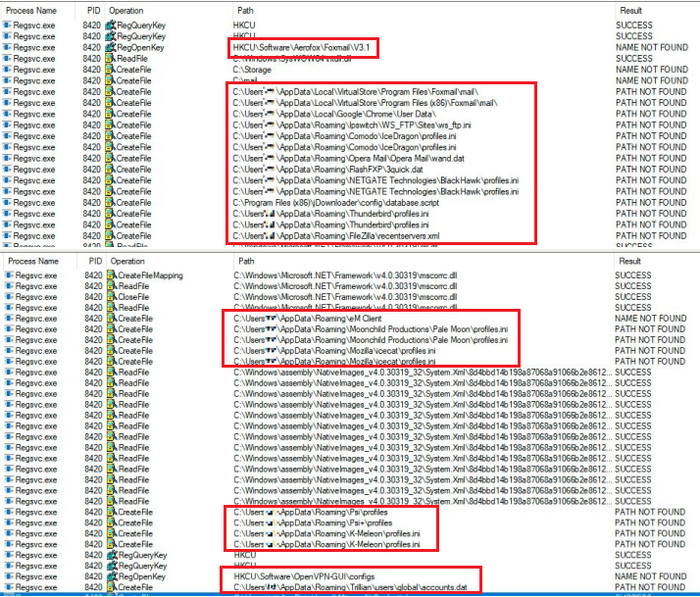Screen dimensions: 700x597
Task: Click SUCCESS result on CreateFileMapping row
Action: pyautogui.click(x=633, y=275)
